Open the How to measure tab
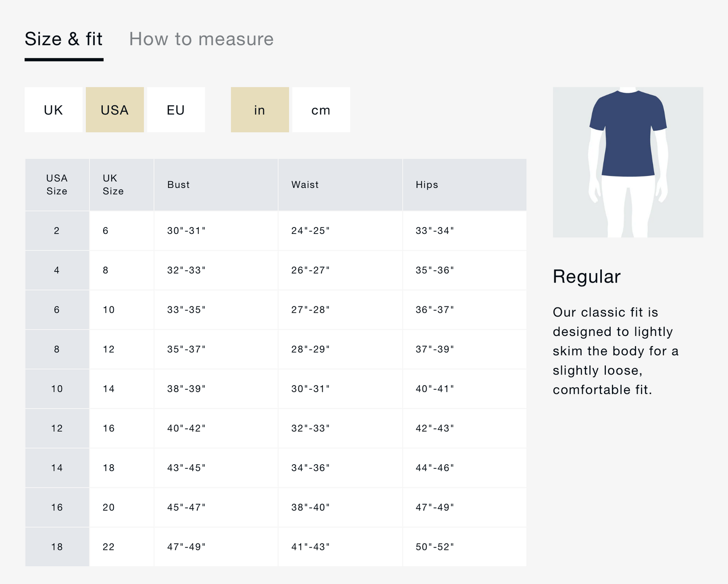This screenshot has width=728, height=584. coord(201,39)
